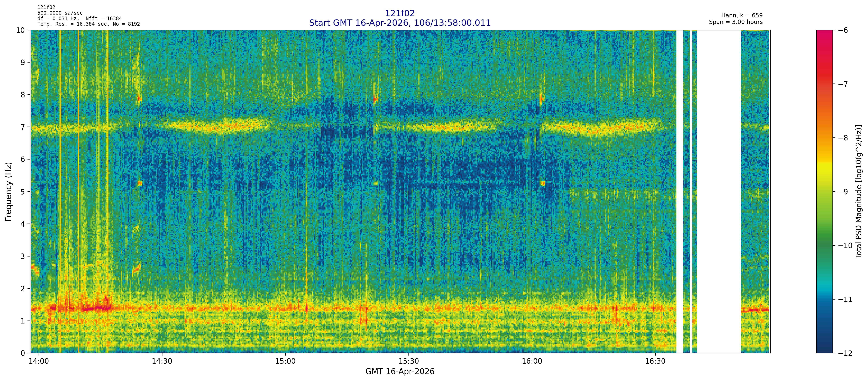This screenshot has height=381, width=868.
Task: Click the 16:00 time axis tick label
Action: point(532,362)
